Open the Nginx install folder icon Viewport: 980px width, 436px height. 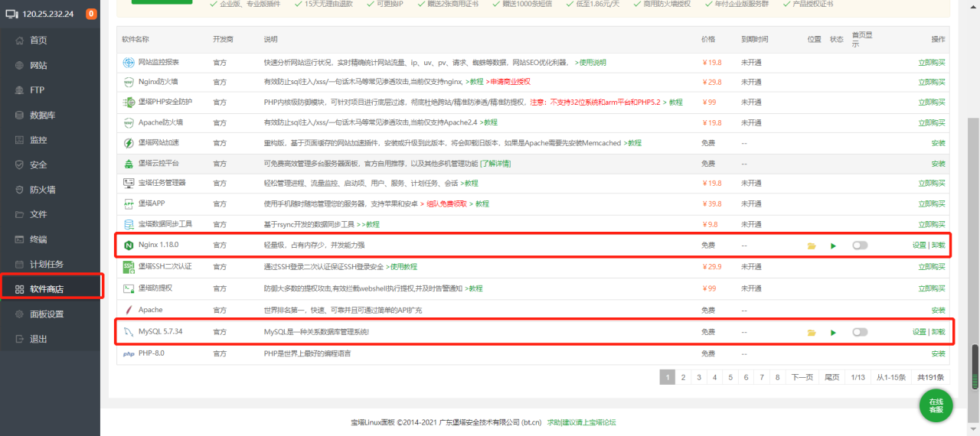point(812,246)
